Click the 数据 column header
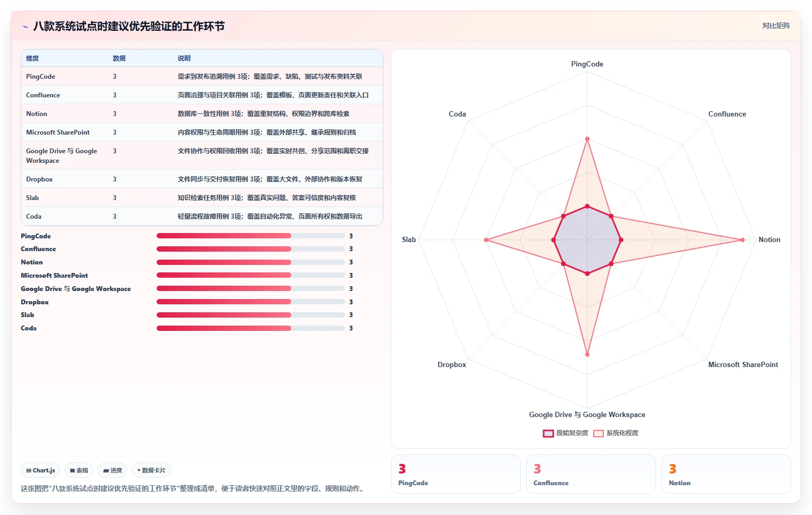Viewport: 812px width, 515px height. (119, 59)
